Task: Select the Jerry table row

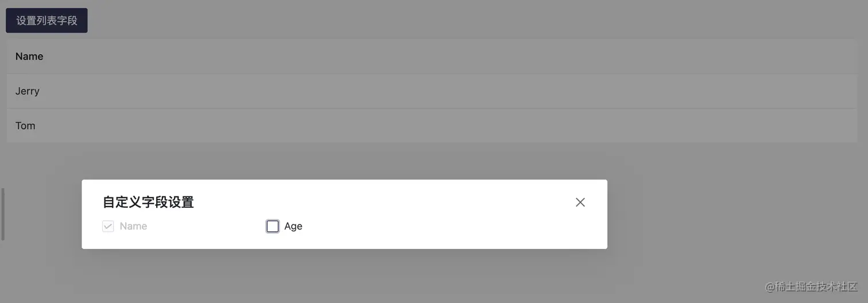Action: pos(431,91)
